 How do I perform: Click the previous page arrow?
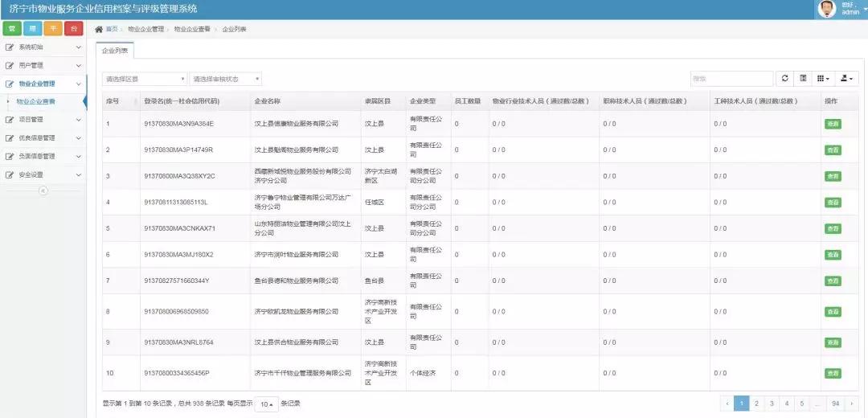727,404
